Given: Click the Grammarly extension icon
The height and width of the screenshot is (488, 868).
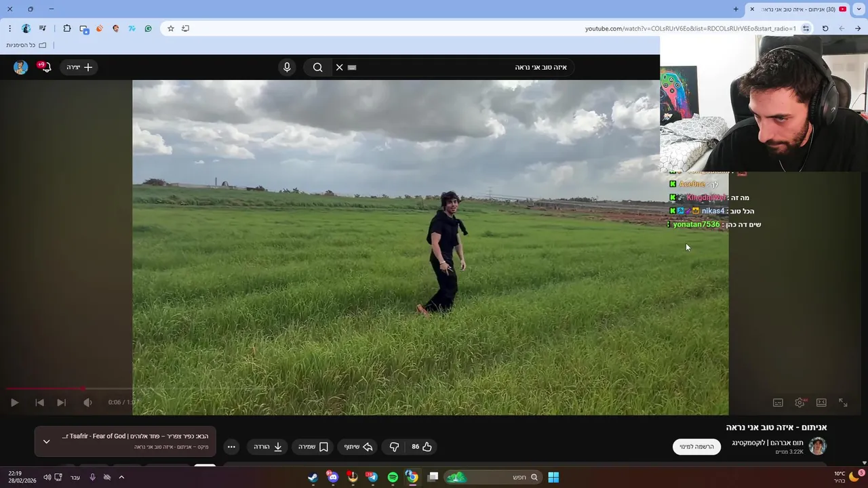Looking at the screenshot, I should [148, 28].
